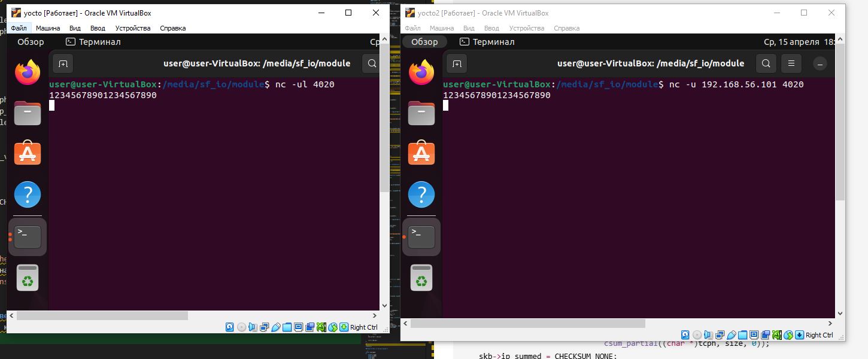Open hamburger menu in yocto2 terminal header

[791, 63]
